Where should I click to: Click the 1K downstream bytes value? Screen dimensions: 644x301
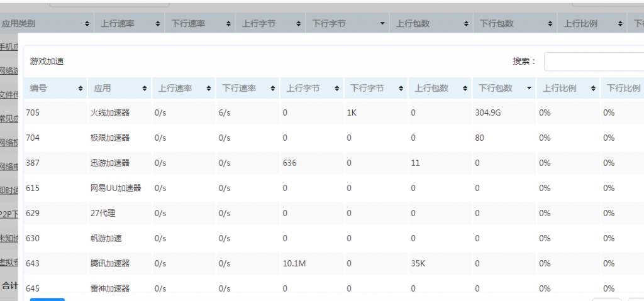coord(352,112)
